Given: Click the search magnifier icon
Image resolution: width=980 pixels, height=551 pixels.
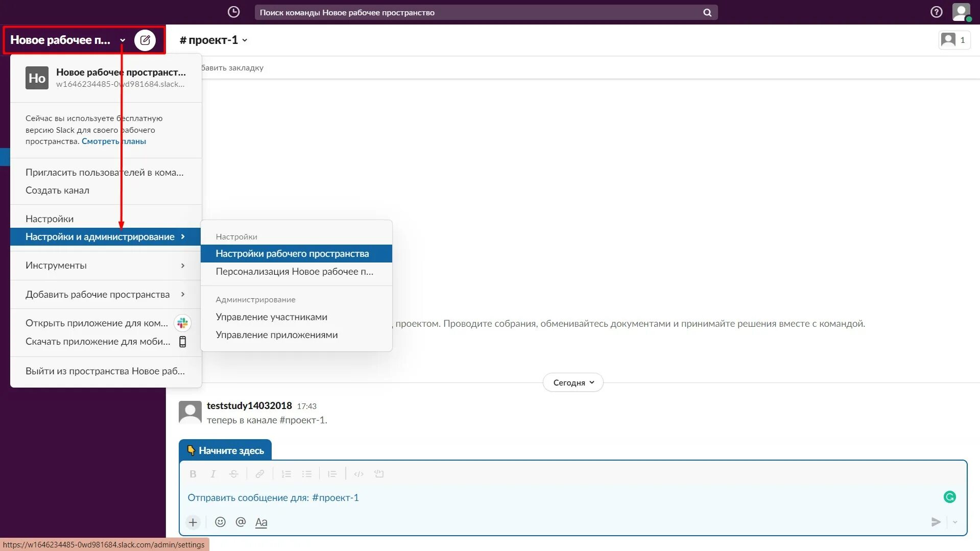Looking at the screenshot, I should 707,12.
